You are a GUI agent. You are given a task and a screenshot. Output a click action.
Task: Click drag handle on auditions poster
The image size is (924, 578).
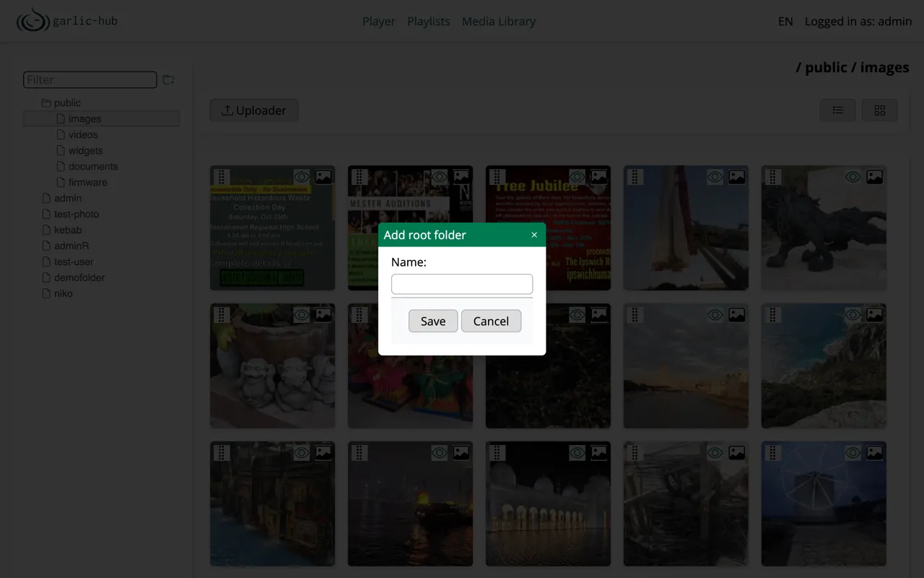click(359, 176)
